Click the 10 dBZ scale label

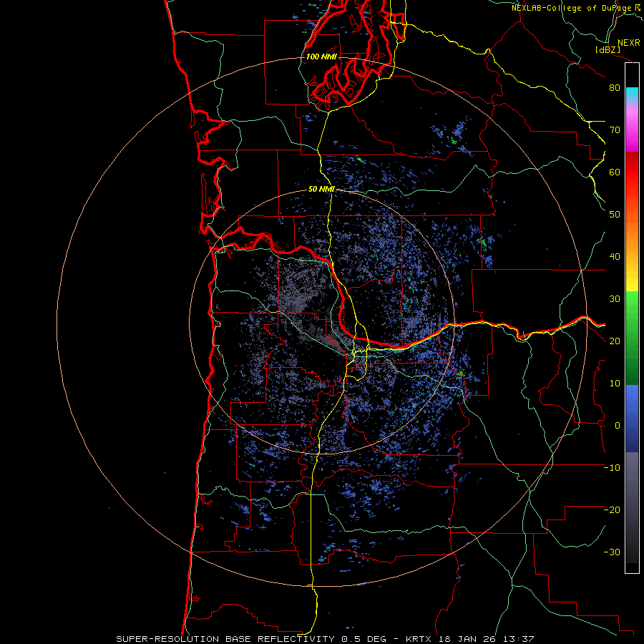(615, 384)
